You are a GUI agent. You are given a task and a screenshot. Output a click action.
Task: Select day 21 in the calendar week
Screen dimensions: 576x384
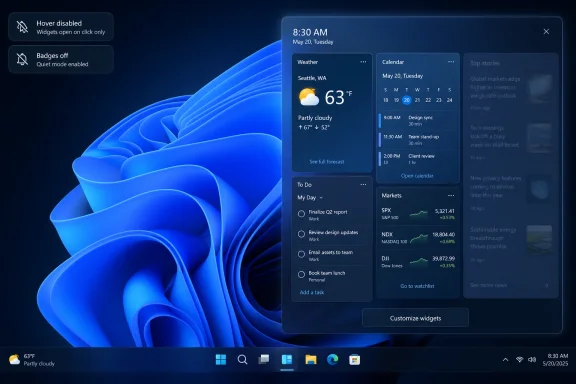(417, 100)
